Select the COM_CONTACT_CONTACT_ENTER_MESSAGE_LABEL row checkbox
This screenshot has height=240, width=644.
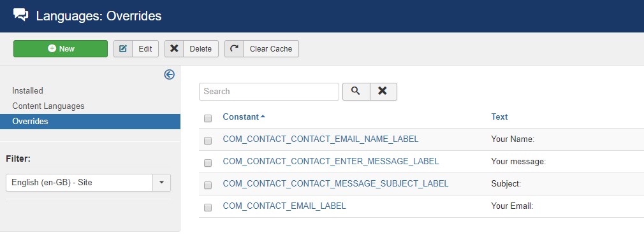click(208, 162)
